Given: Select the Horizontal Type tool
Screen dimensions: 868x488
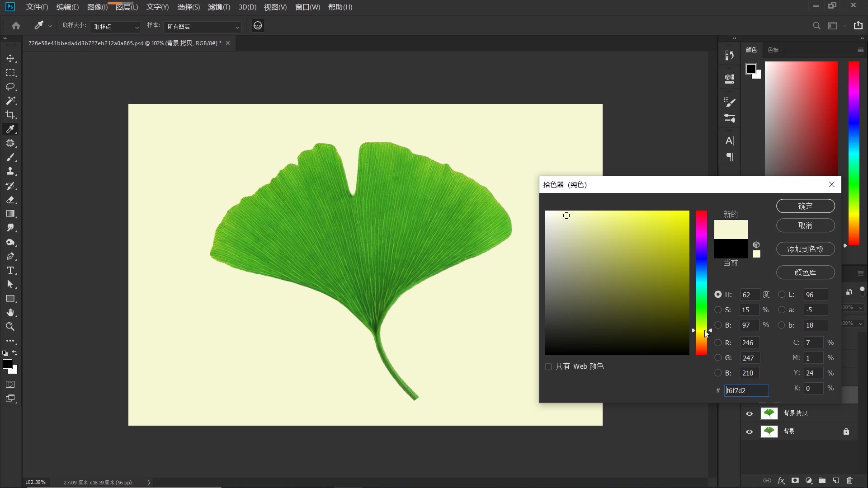Looking at the screenshot, I should point(10,271).
